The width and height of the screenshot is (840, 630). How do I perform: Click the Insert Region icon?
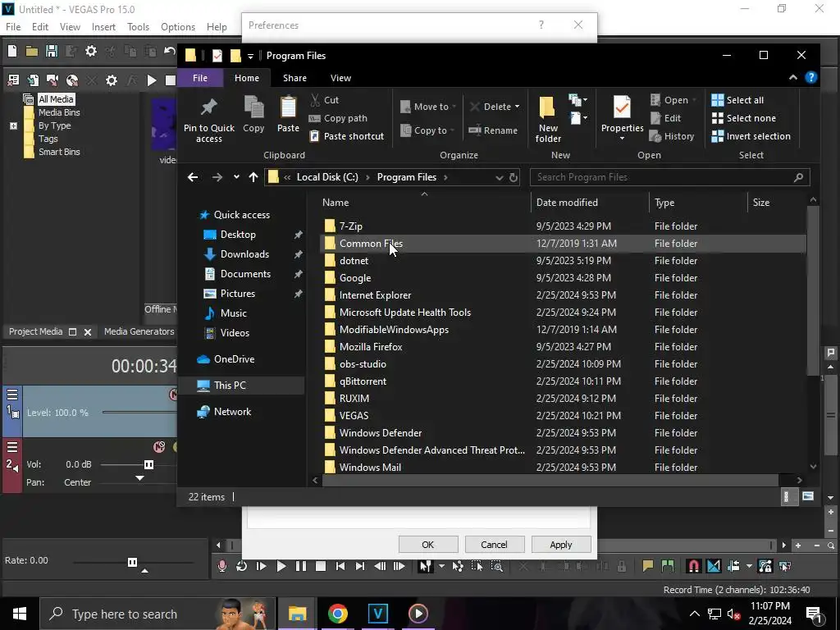pyautogui.click(x=668, y=566)
